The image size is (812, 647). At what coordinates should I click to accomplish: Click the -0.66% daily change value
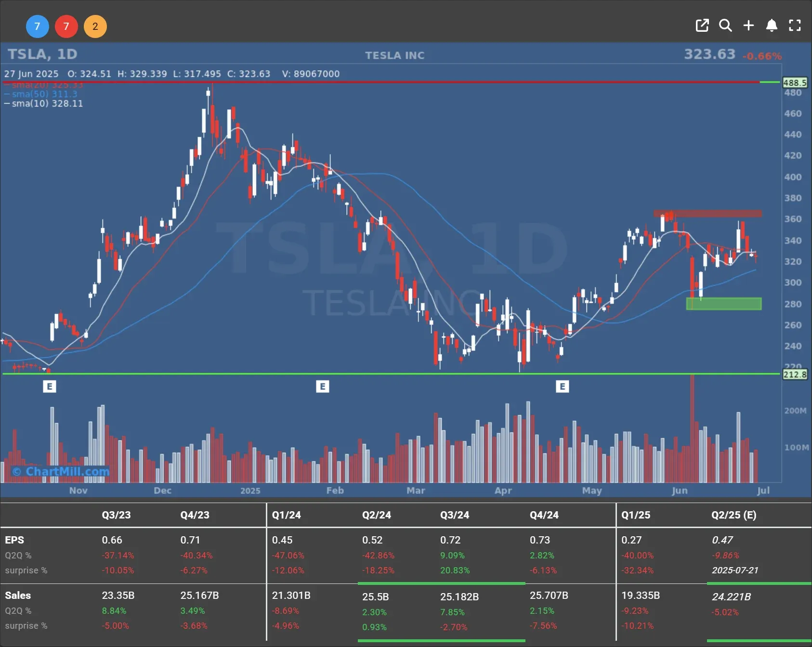(x=762, y=56)
